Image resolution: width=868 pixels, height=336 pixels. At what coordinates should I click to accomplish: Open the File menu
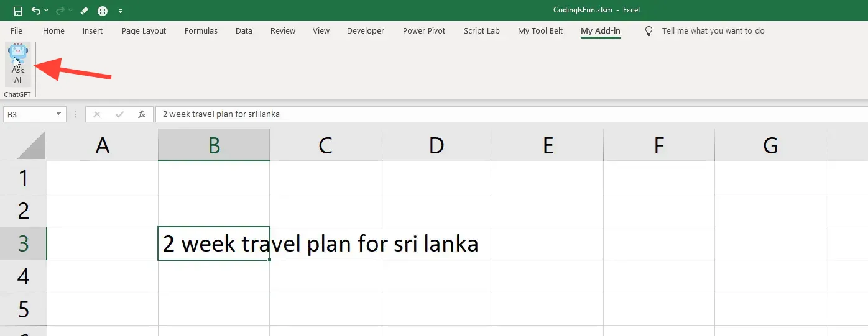pos(17,31)
